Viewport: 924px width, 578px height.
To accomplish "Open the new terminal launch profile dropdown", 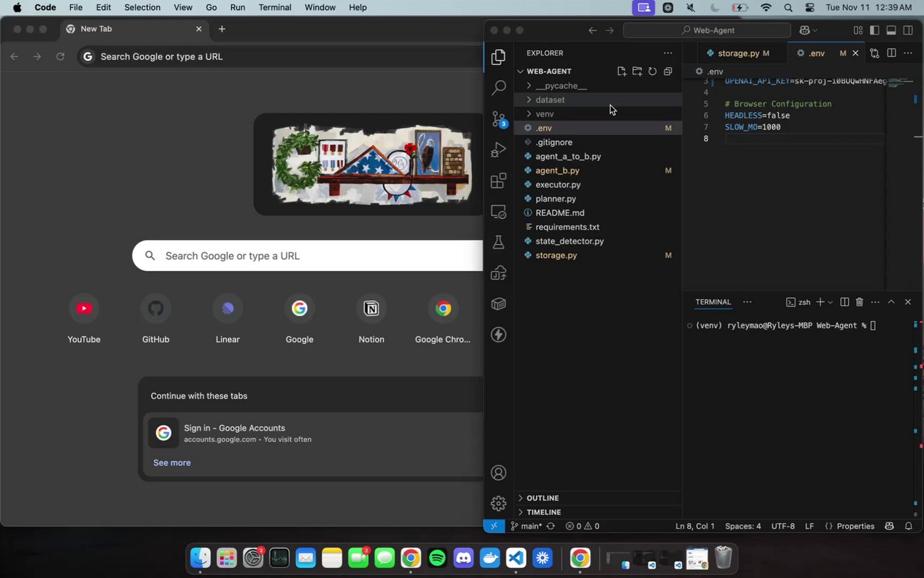I will tap(830, 302).
